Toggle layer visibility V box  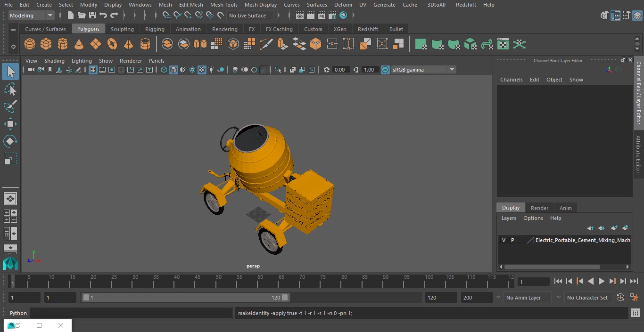click(504, 240)
